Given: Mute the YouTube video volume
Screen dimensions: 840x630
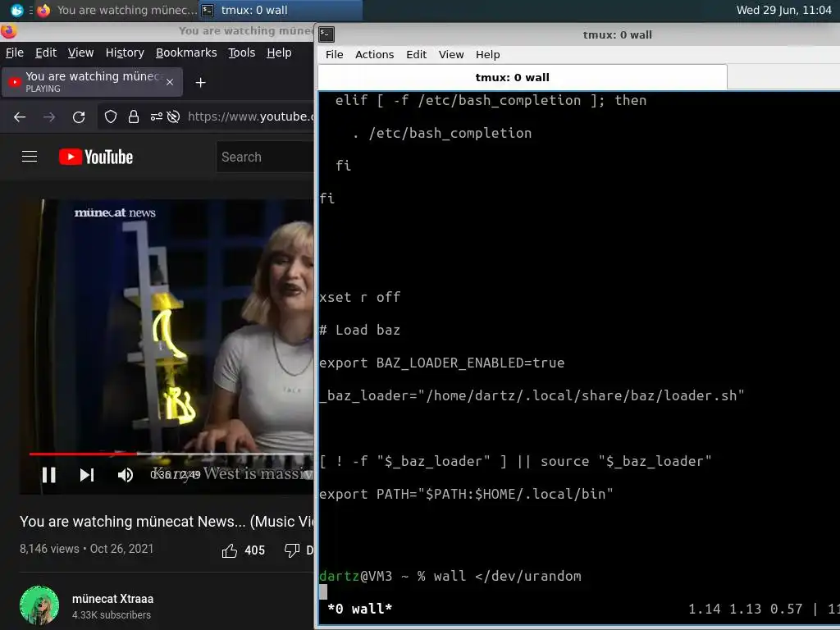Looking at the screenshot, I should coord(126,475).
